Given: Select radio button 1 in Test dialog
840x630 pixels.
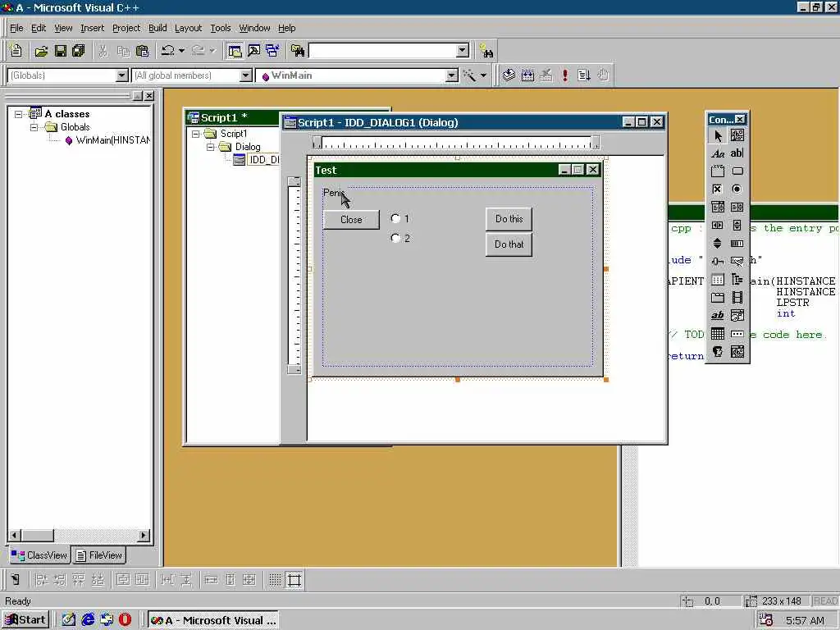Looking at the screenshot, I should click(x=395, y=218).
